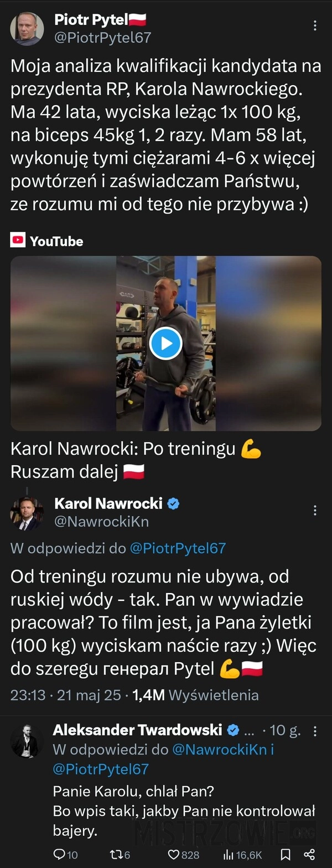Open more options on Piotr Pytel's tweet
332x868 pixels.
click(x=315, y=25)
